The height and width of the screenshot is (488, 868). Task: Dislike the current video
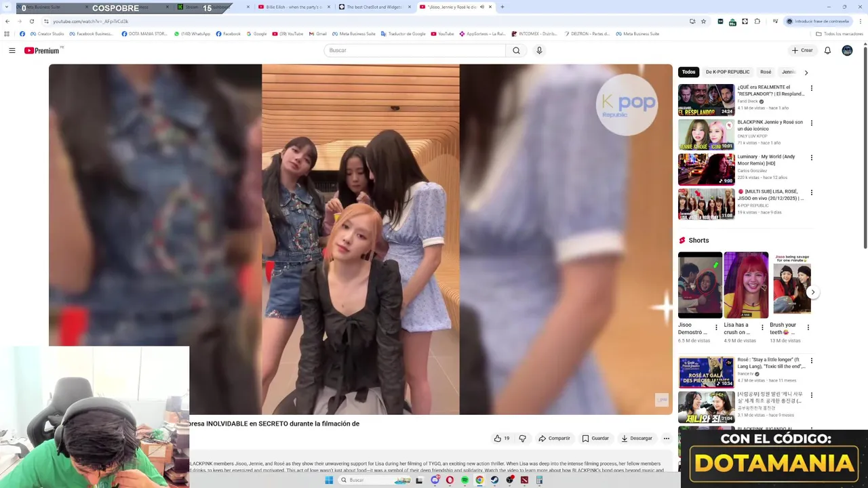pyautogui.click(x=522, y=439)
